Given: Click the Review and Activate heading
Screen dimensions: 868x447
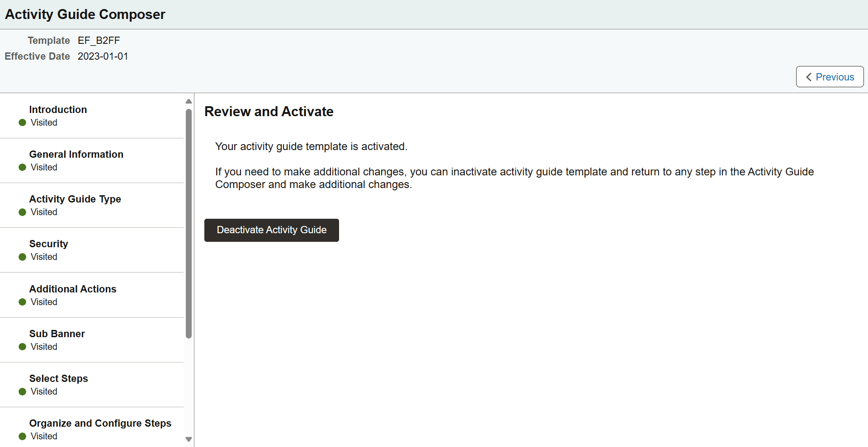Looking at the screenshot, I should click(269, 111).
